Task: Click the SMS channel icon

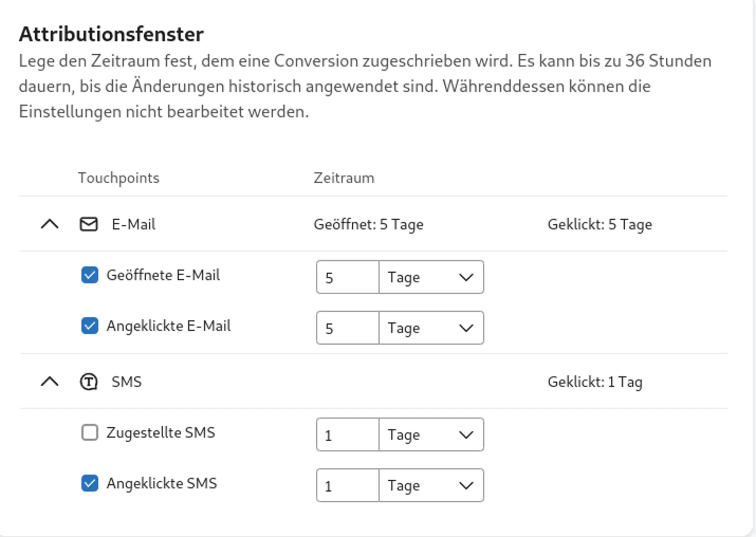Action: click(89, 382)
